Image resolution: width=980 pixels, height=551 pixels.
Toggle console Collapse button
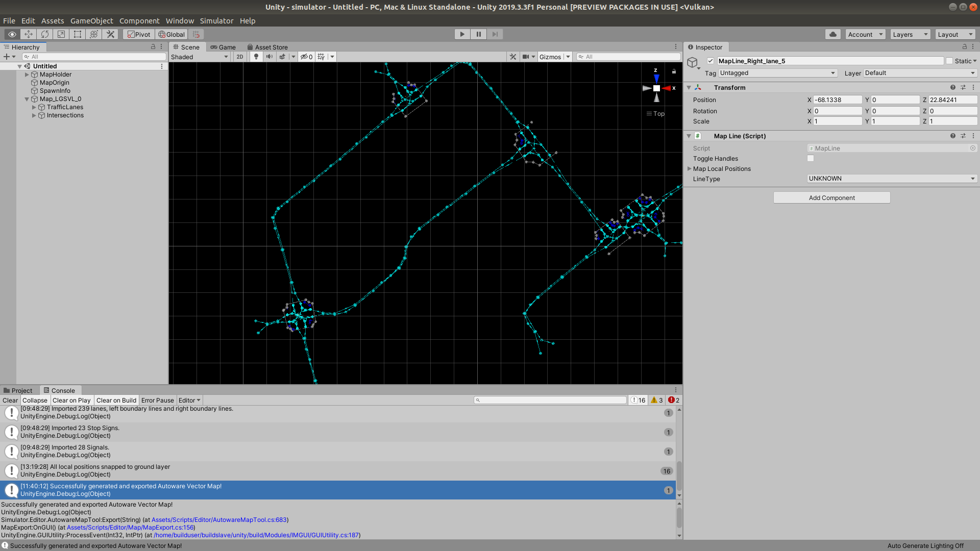(x=35, y=400)
